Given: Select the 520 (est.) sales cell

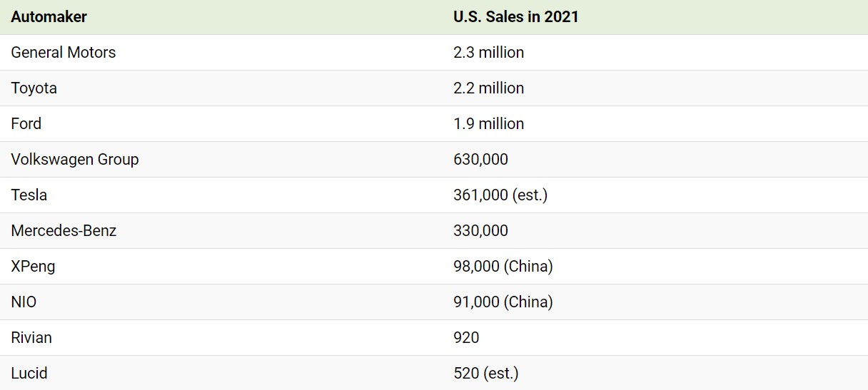Looking at the screenshot, I should (x=485, y=373).
